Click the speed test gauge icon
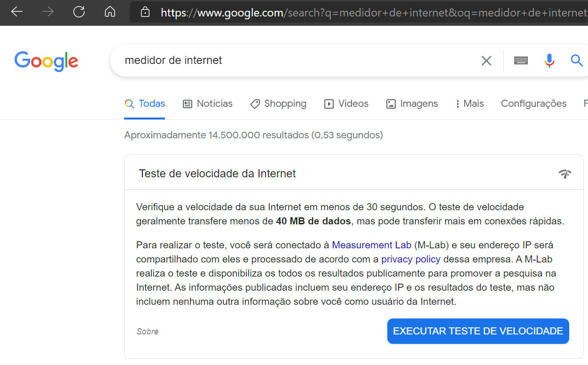 pos(565,174)
